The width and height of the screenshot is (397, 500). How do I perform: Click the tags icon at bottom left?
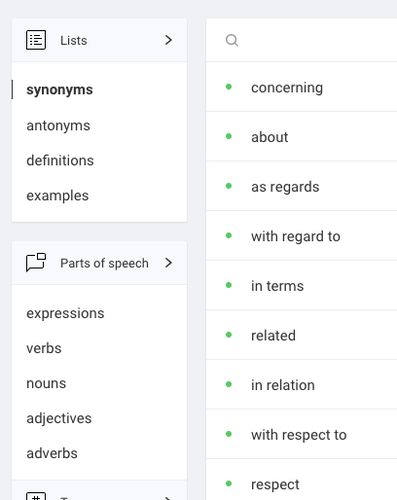pyautogui.click(x=36, y=496)
